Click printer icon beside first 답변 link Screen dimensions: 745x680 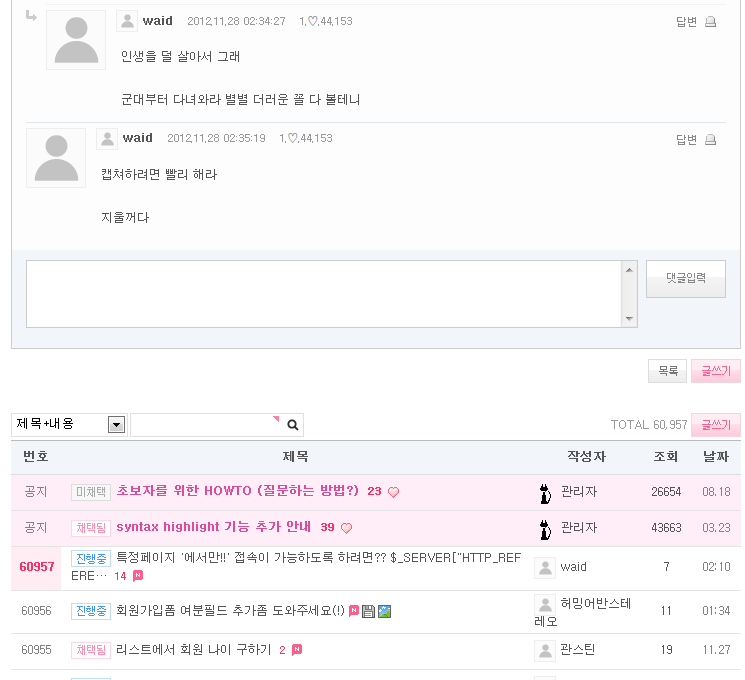[x=711, y=22]
